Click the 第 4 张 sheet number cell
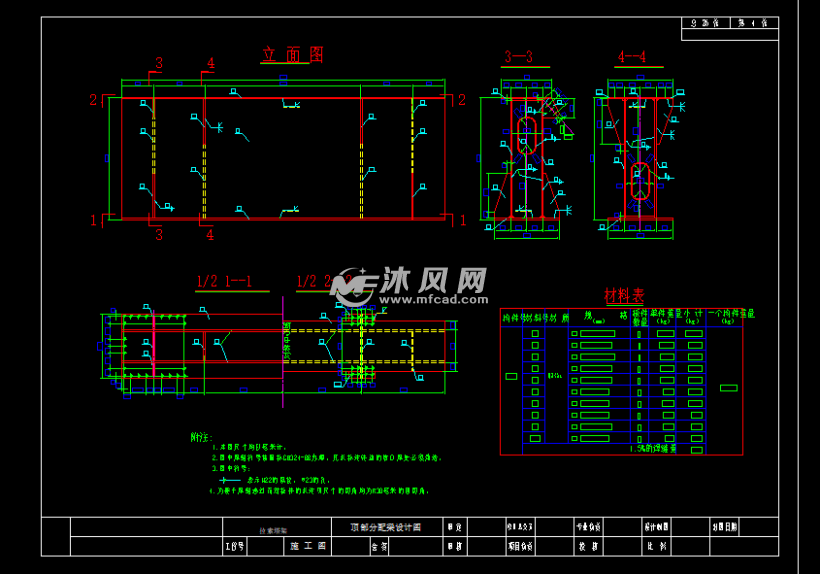Image resolution: width=820 pixels, height=574 pixels. [753, 22]
